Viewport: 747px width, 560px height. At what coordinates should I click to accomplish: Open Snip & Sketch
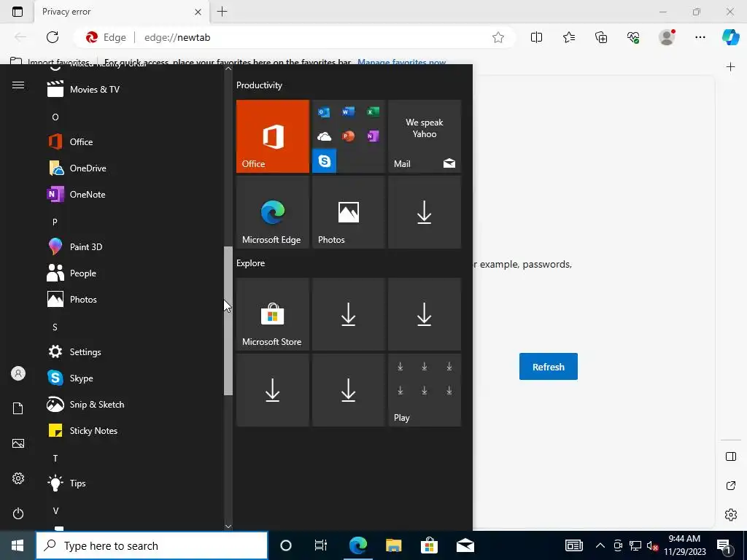128,404
